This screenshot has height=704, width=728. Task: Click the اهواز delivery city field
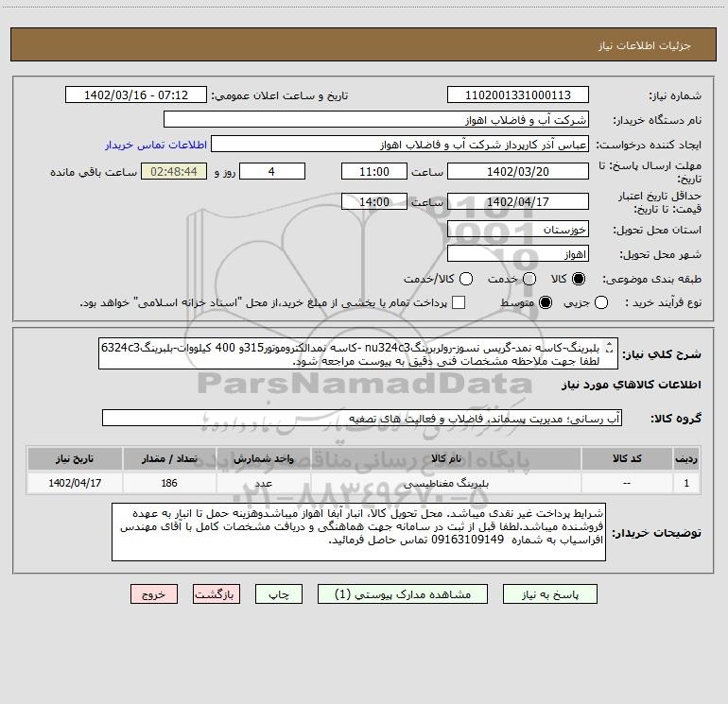click(518, 254)
